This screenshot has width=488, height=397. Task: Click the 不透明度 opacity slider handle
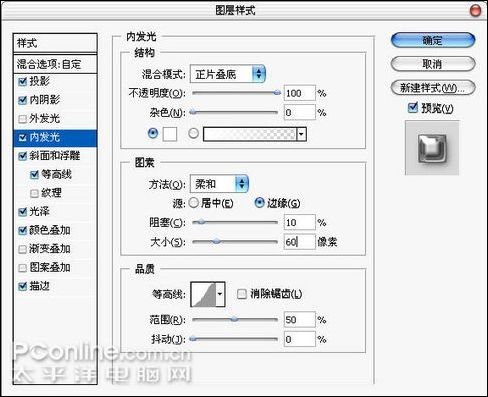pos(277,93)
